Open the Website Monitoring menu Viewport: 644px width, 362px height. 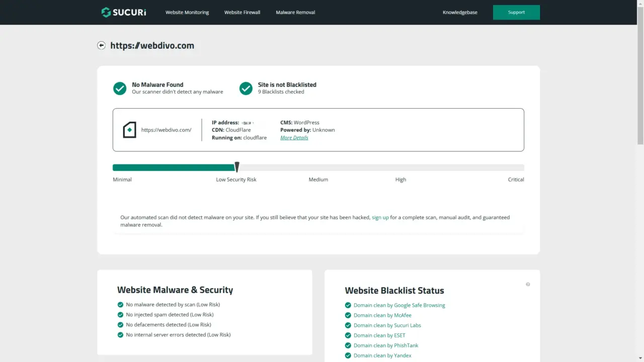coord(187,13)
